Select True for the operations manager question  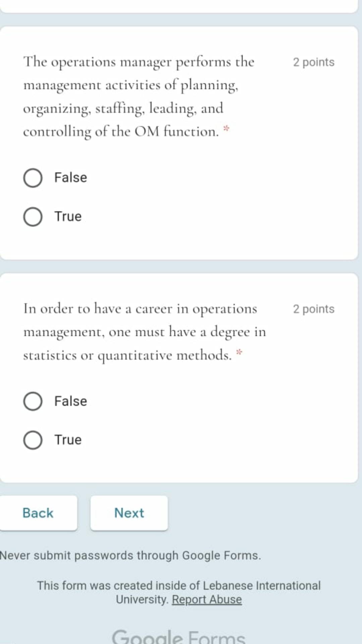33,217
